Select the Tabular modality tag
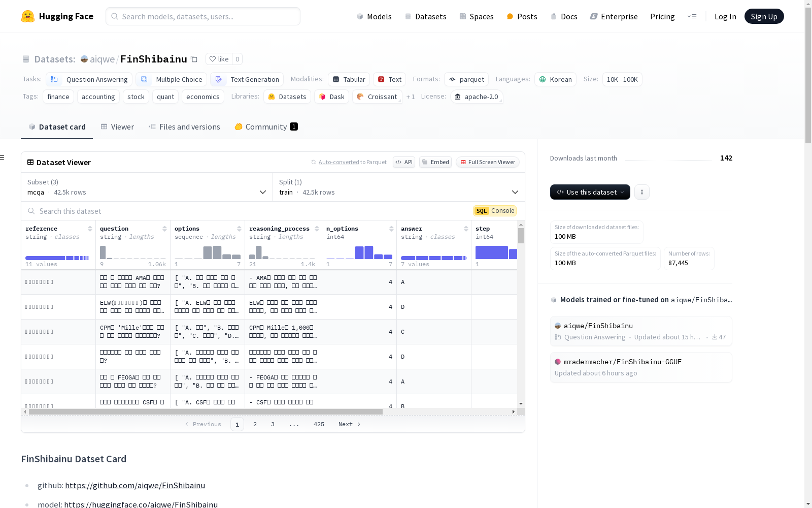812x508 pixels. [x=349, y=79]
